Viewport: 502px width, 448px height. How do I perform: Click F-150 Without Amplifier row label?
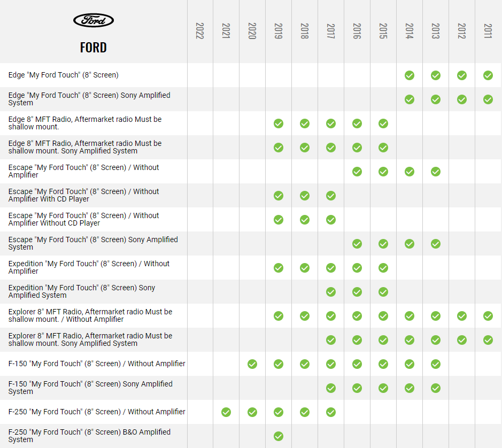pos(97,364)
